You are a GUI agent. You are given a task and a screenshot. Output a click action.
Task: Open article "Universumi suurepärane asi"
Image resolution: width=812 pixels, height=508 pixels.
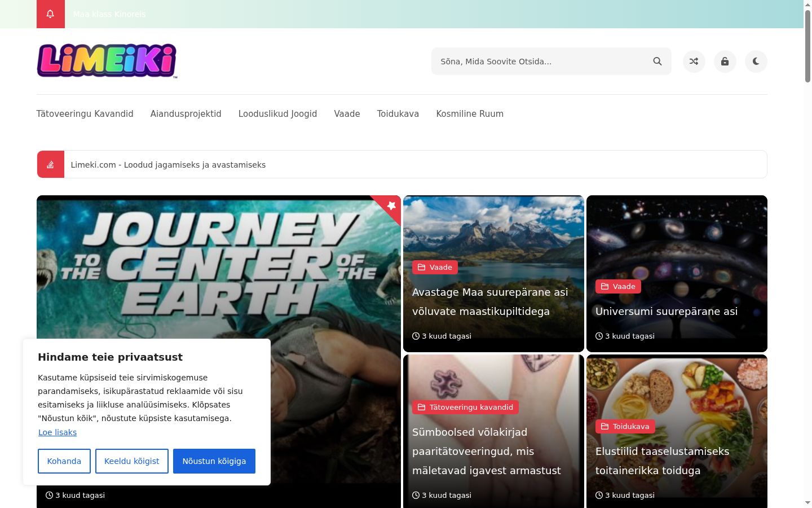pos(667,312)
